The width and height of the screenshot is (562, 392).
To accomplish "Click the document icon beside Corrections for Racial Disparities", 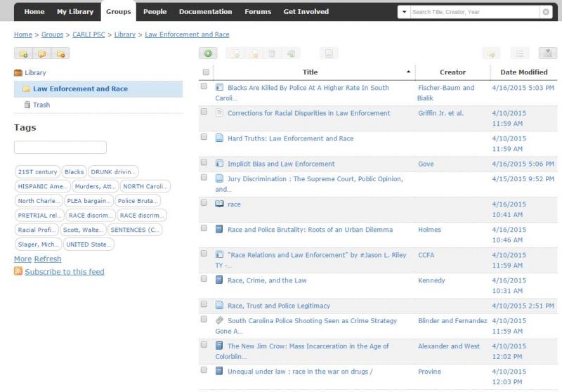I will tap(219, 112).
